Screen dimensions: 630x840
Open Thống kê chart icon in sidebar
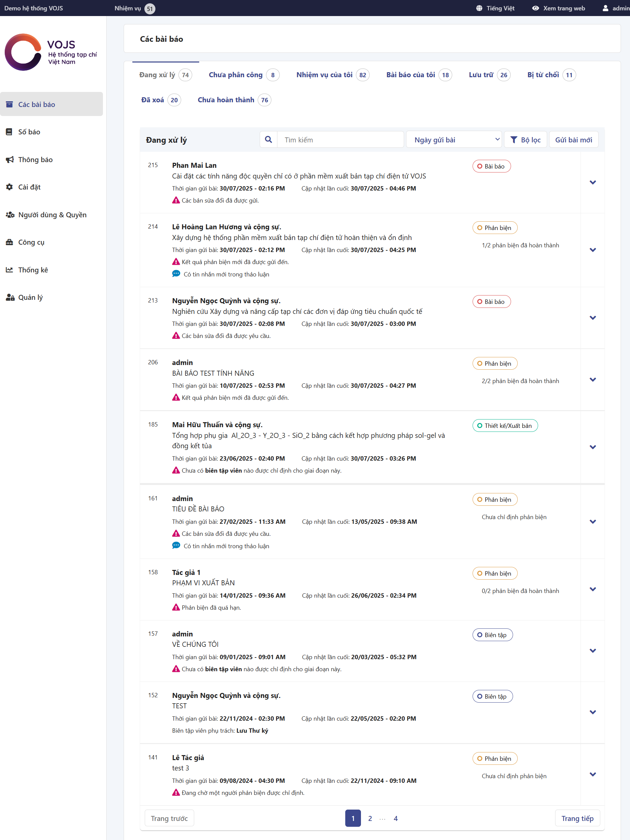(x=9, y=270)
